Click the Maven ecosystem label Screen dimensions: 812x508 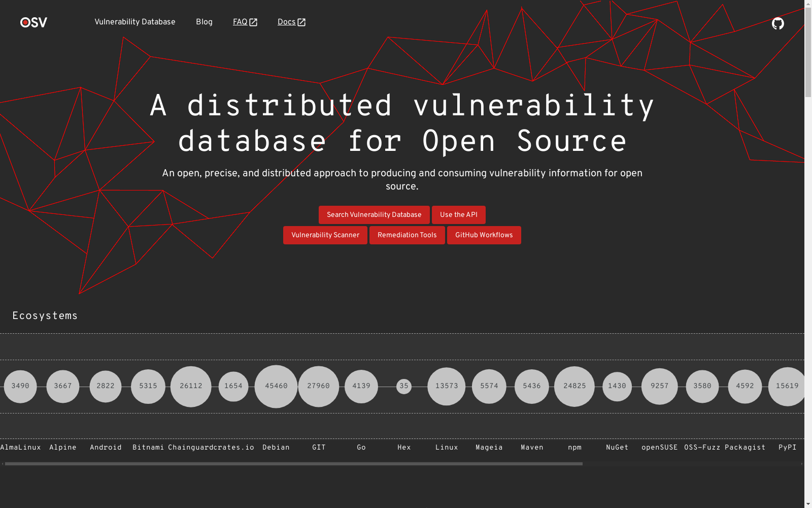[x=532, y=448]
